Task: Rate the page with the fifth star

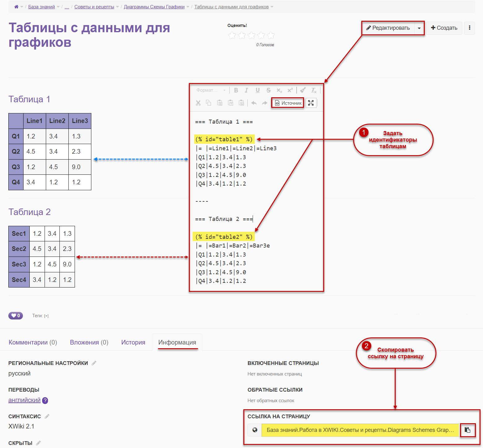Action: click(x=271, y=36)
